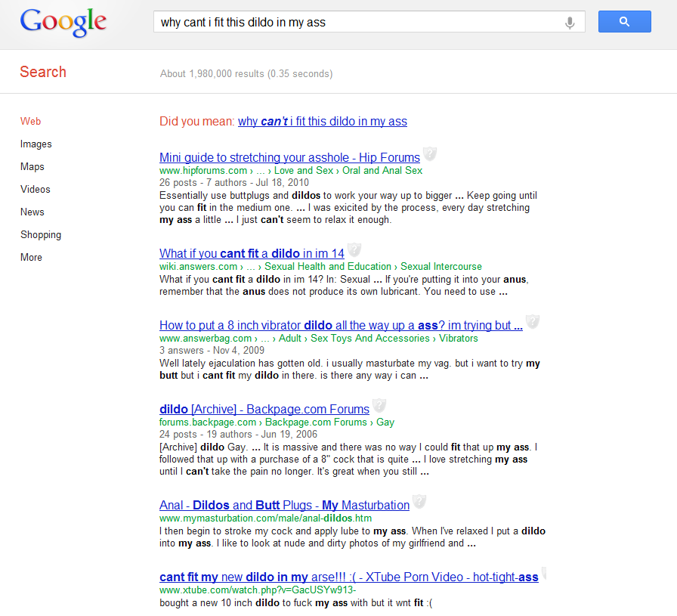Expand the More search categories

31,258
